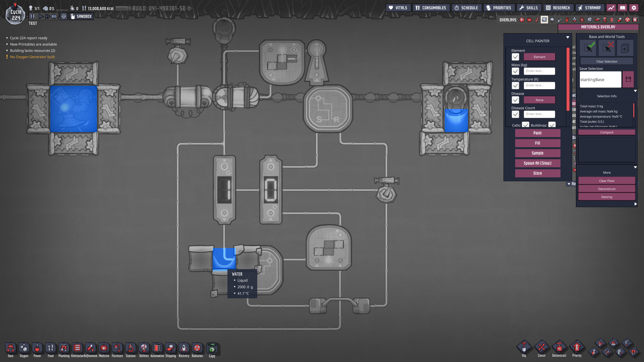
Task: Toggle the Element checkbox
Action: [x=516, y=57]
